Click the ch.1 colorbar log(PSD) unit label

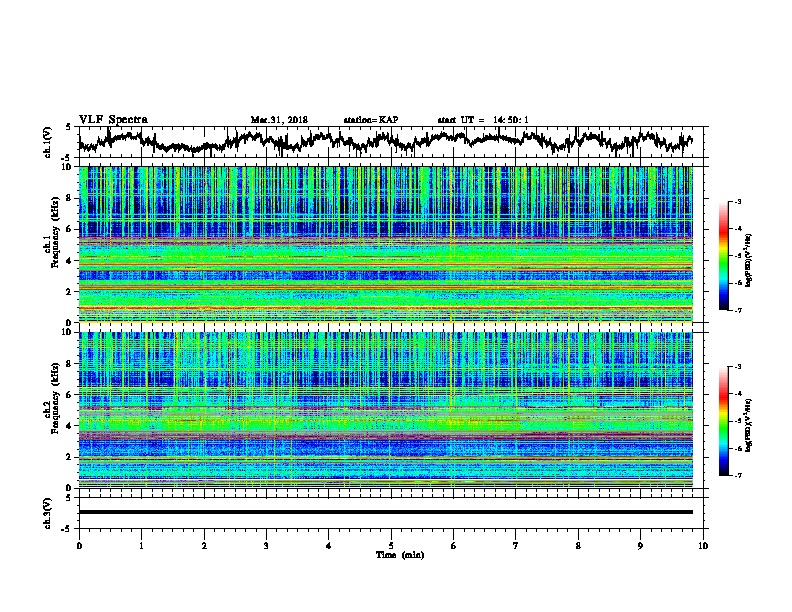(749, 260)
